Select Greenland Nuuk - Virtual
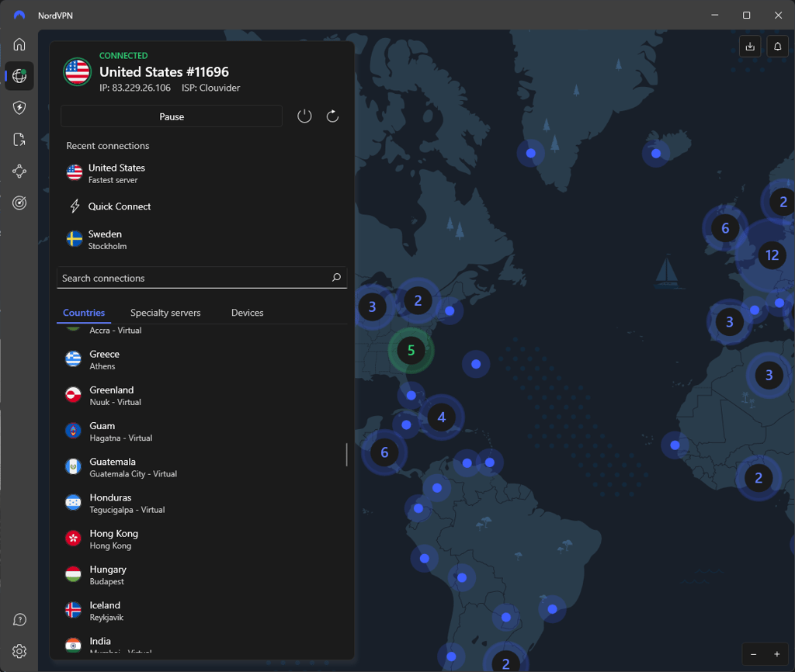The height and width of the screenshot is (672, 795). (203, 395)
